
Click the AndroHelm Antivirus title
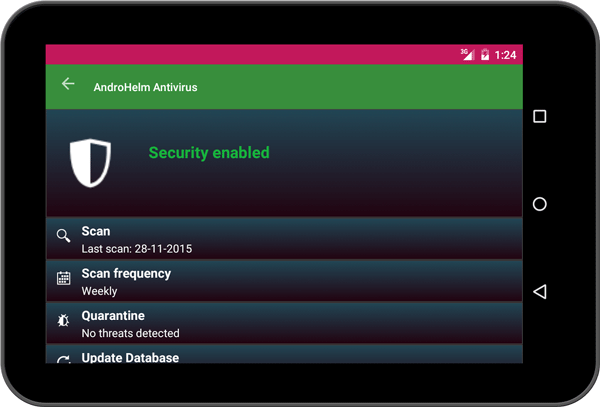pos(145,87)
